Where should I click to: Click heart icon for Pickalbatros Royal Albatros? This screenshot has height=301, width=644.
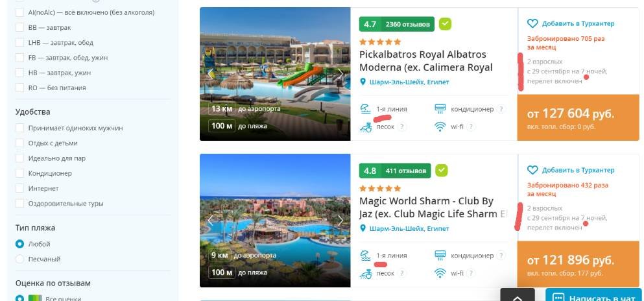point(532,24)
